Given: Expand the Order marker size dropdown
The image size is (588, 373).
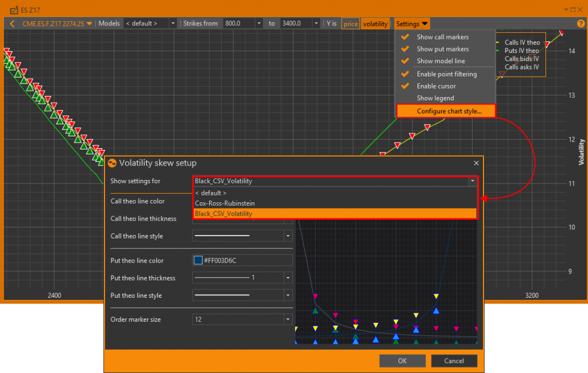Looking at the screenshot, I should pos(288,320).
